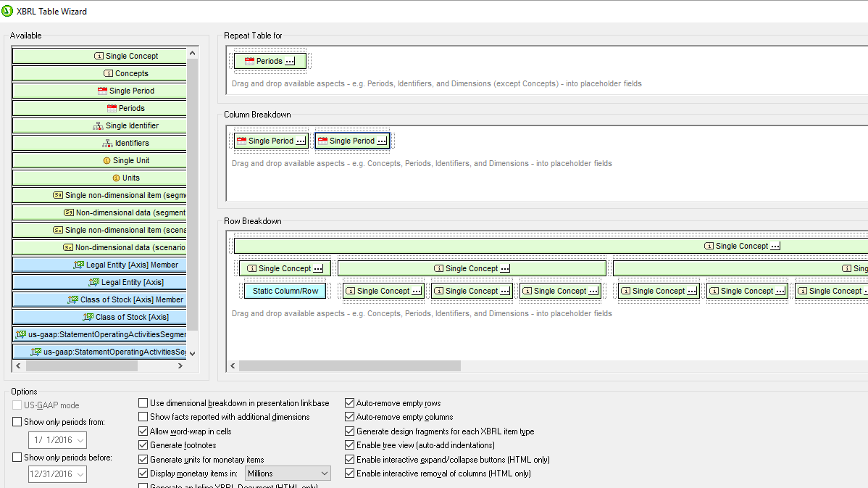Uncheck Generate footnotes option
The height and width of the screenshot is (488, 868).
click(x=143, y=444)
